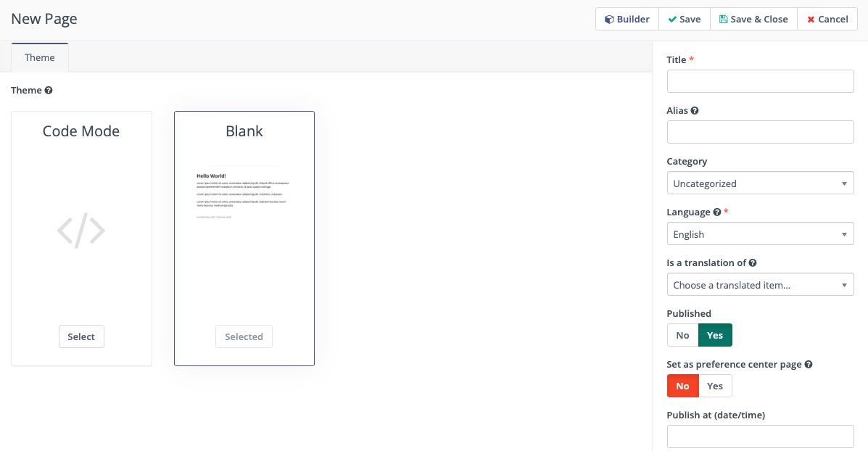The height and width of the screenshot is (451, 868).
Task: Open the Language dropdown set to English
Action: (760, 233)
